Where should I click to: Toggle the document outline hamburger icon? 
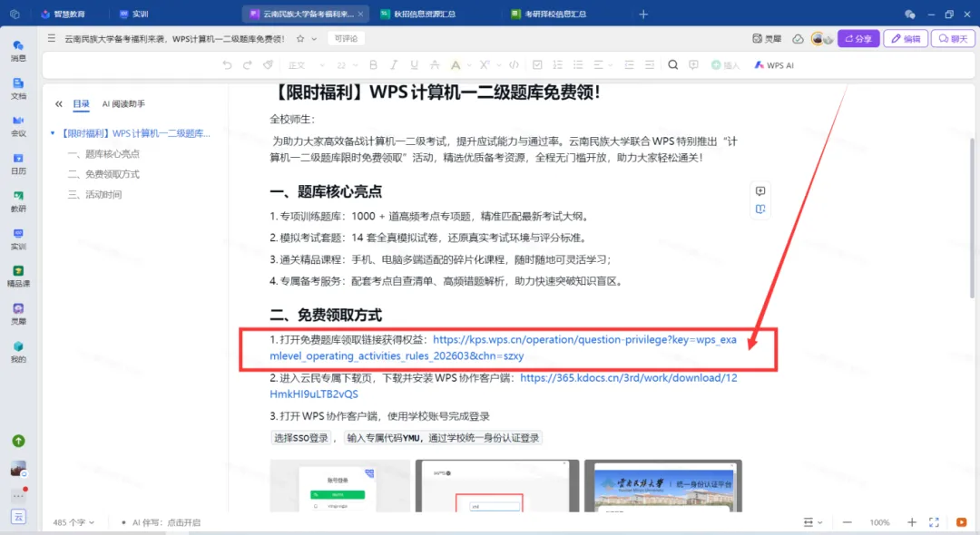(x=51, y=39)
